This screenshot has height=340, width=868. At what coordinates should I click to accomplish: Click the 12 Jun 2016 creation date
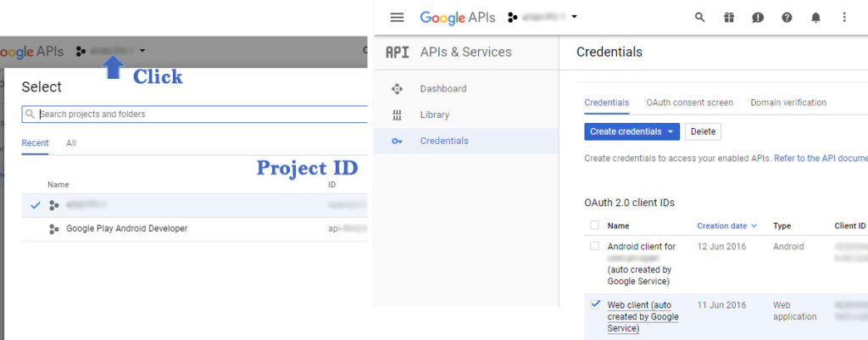coord(721,247)
